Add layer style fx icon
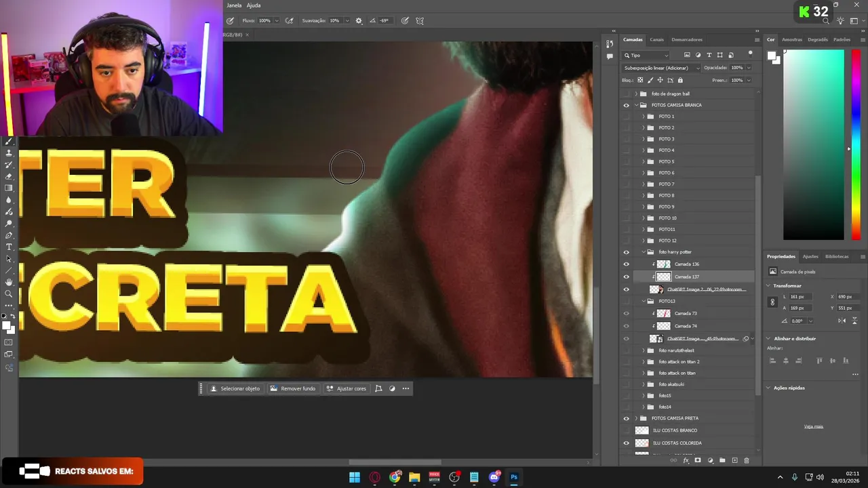Screen dimensions: 868x488 (686, 460)
